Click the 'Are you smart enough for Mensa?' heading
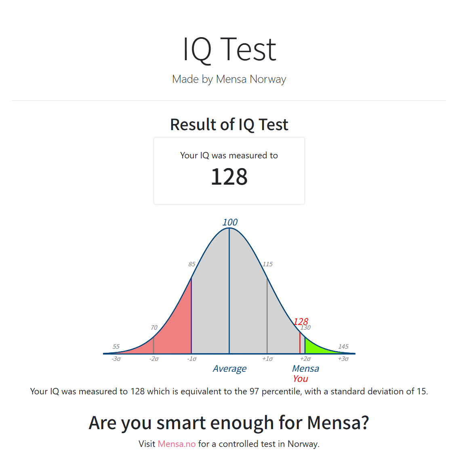This screenshot has width=469, height=476. [229, 423]
